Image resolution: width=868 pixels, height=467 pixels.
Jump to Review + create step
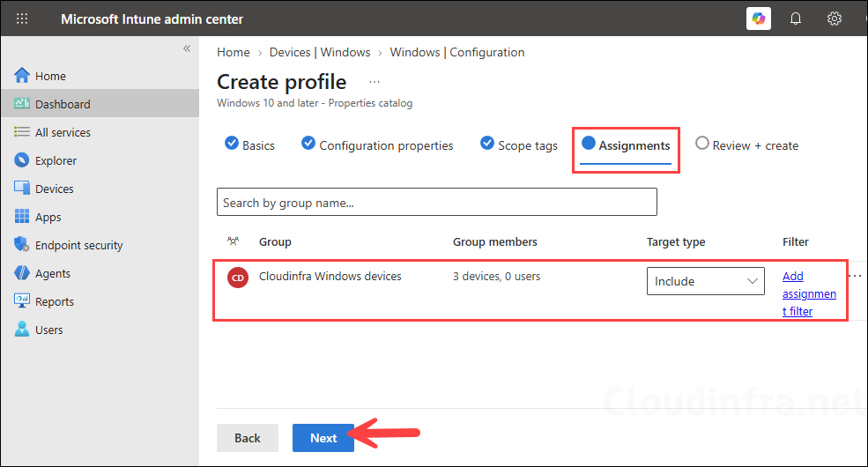(746, 145)
